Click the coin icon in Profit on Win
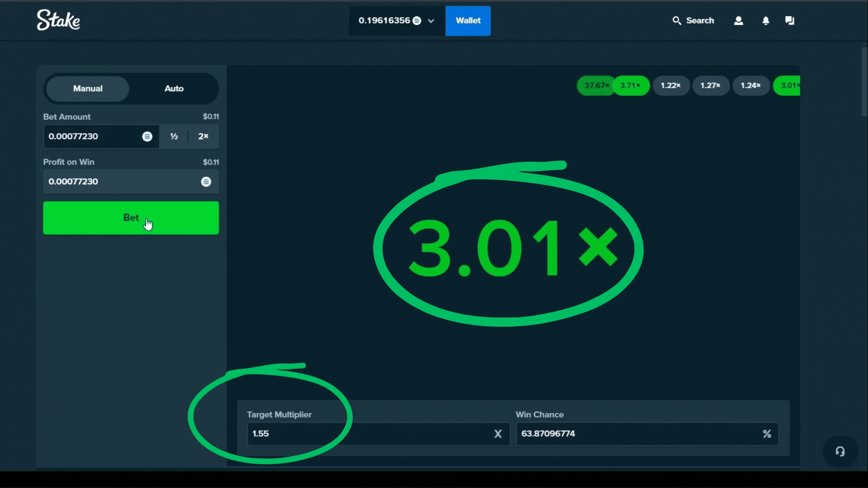This screenshot has width=868, height=488. point(206,182)
